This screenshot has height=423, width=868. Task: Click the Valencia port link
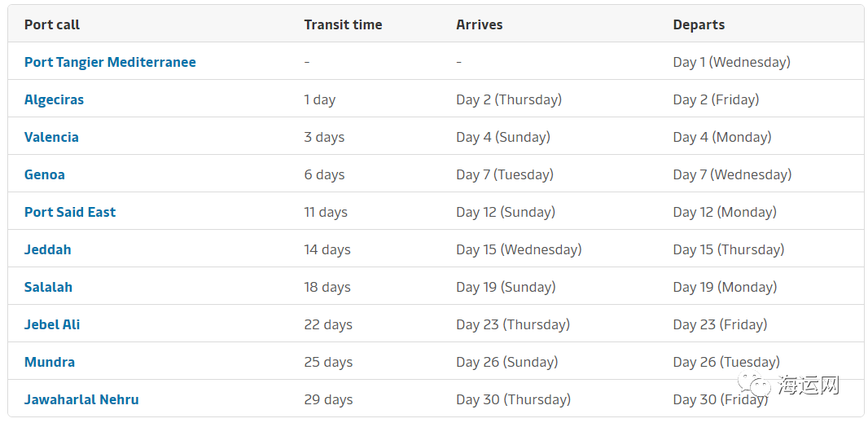[x=51, y=137]
